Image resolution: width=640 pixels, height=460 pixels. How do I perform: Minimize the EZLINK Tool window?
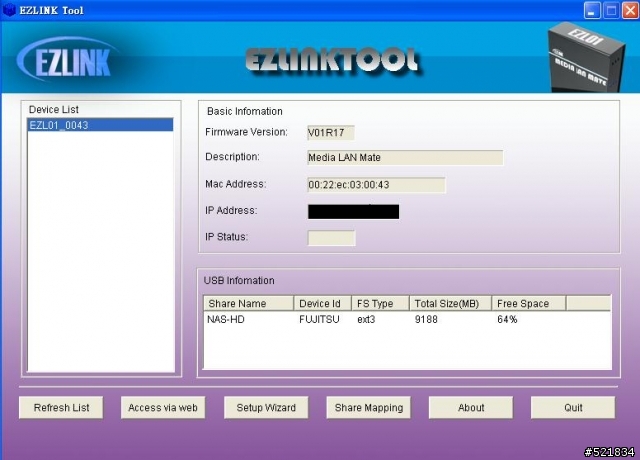click(592, 10)
